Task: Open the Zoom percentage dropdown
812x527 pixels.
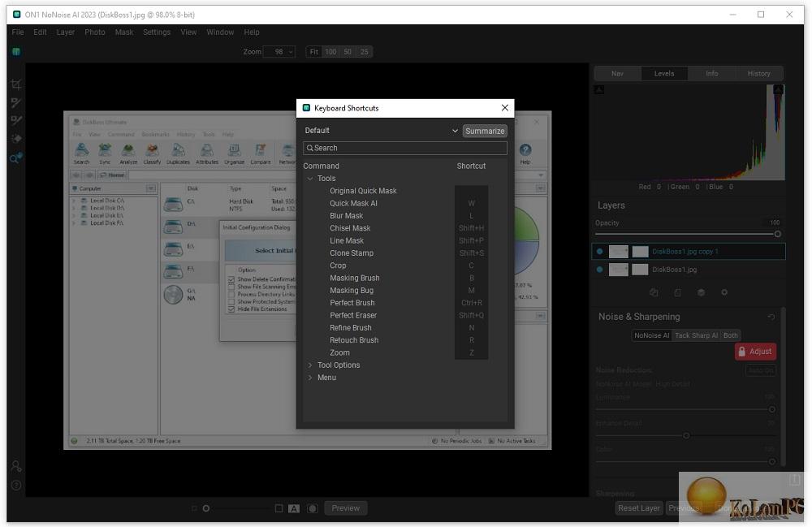Action: pos(279,52)
